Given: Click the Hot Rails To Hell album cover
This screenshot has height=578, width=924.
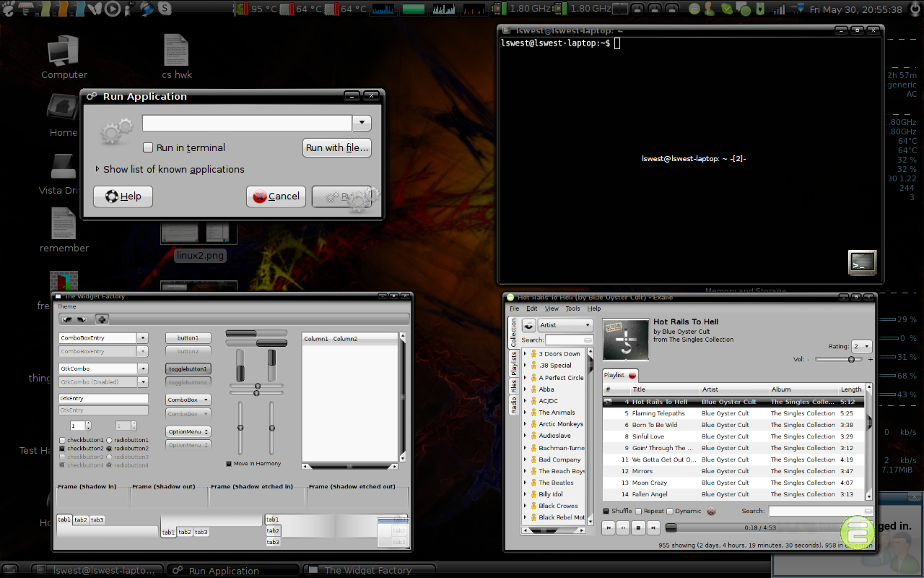Looking at the screenshot, I should (x=625, y=340).
